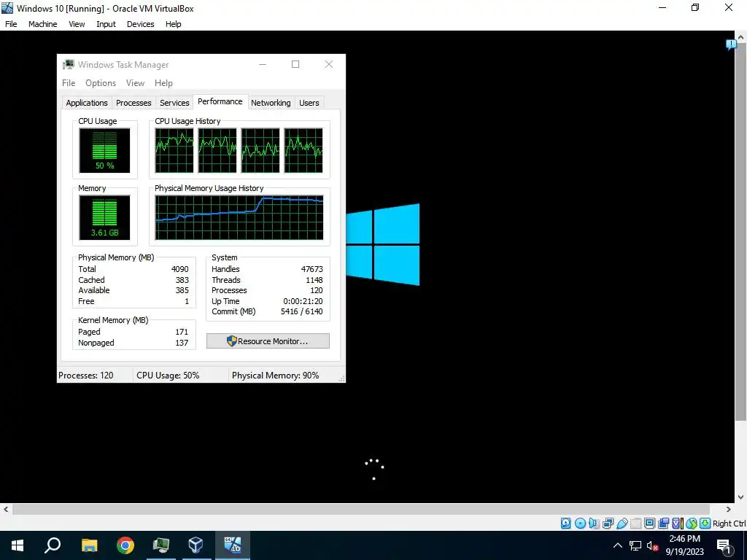Open VirtualBox View menu
747x560 pixels.
tap(77, 24)
